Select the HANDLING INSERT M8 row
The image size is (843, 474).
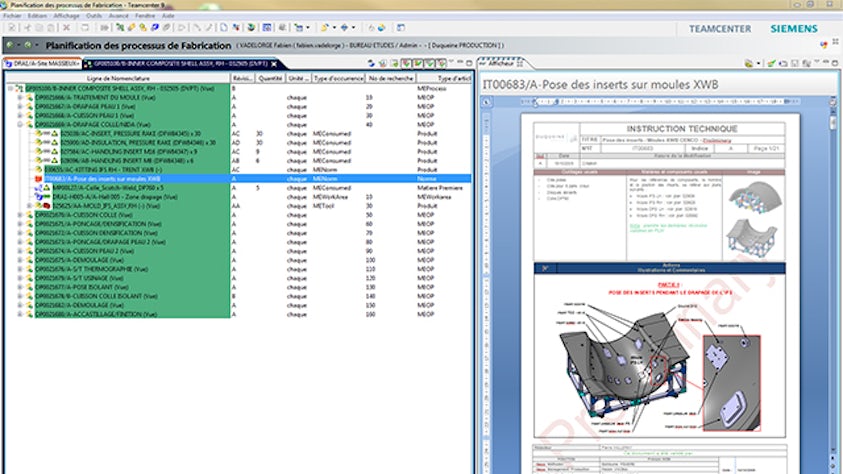(238, 161)
